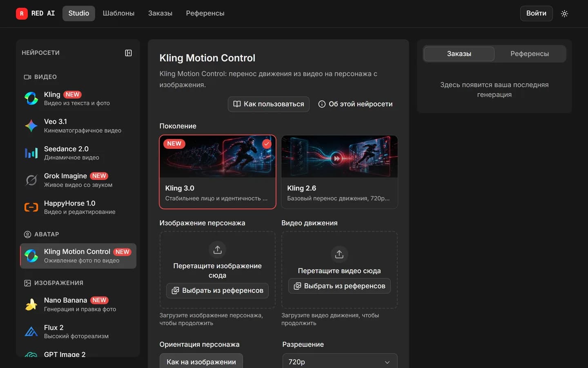Click the Nano Banana banana icon
This screenshot has width=588, height=368.
(x=31, y=304)
